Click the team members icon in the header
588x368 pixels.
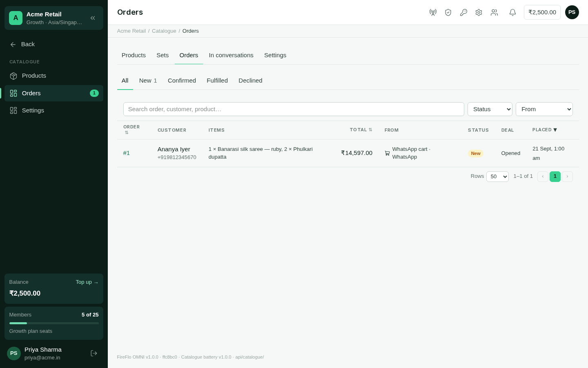pyautogui.click(x=494, y=12)
